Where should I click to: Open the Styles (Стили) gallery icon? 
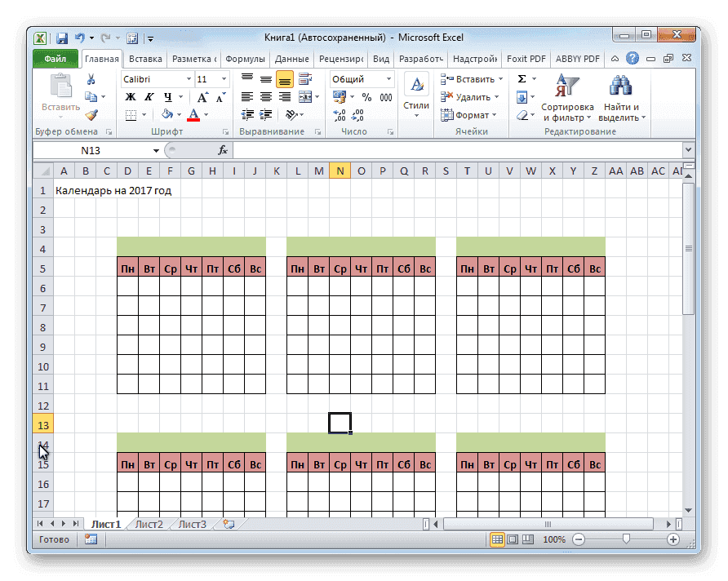pyautogui.click(x=416, y=85)
